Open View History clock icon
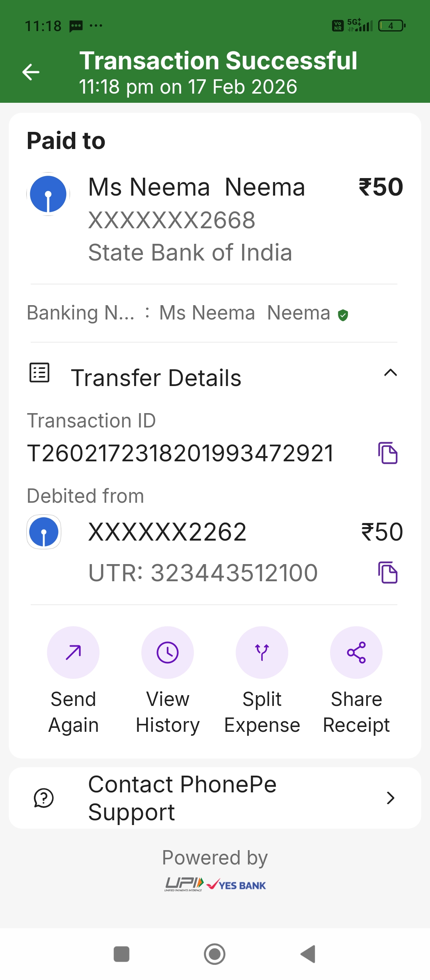430x980 pixels. [x=168, y=653]
